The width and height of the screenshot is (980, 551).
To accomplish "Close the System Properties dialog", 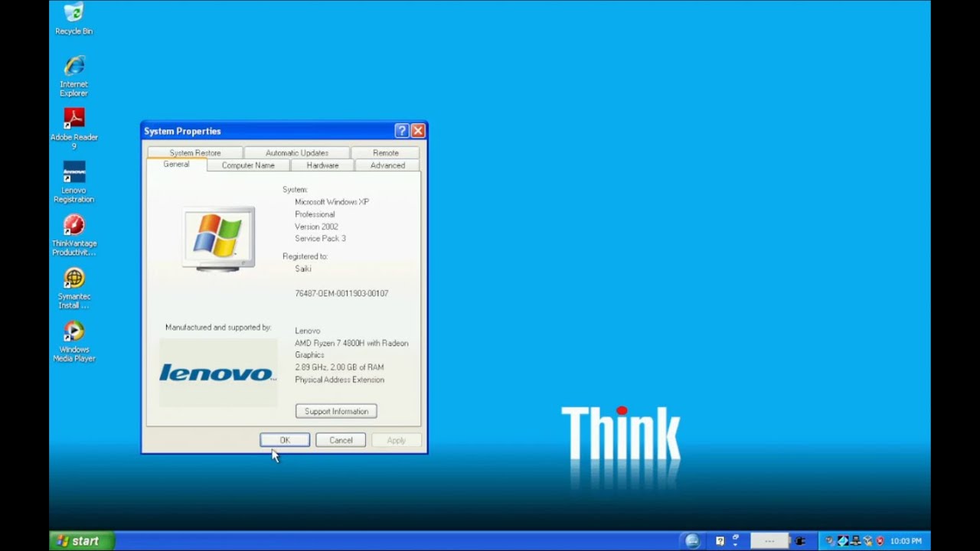I will (418, 131).
